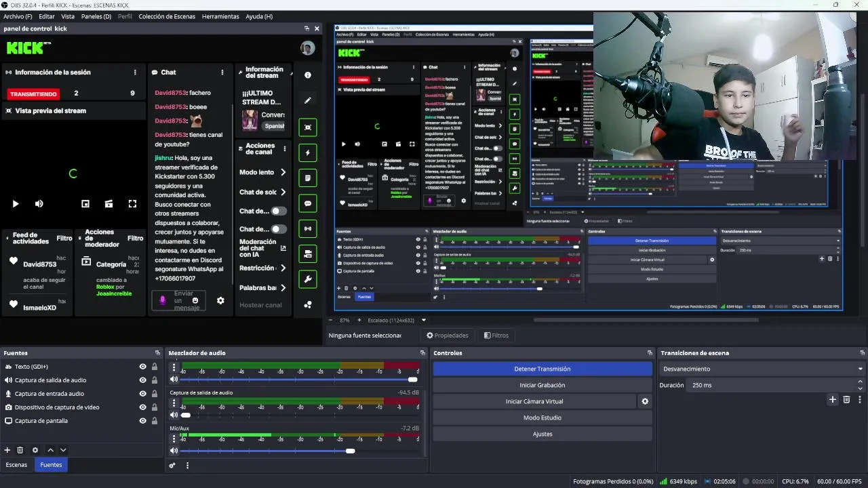The height and width of the screenshot is (488, 868).
Task: Add scene transition with plus icon
Action: (833, 400)
